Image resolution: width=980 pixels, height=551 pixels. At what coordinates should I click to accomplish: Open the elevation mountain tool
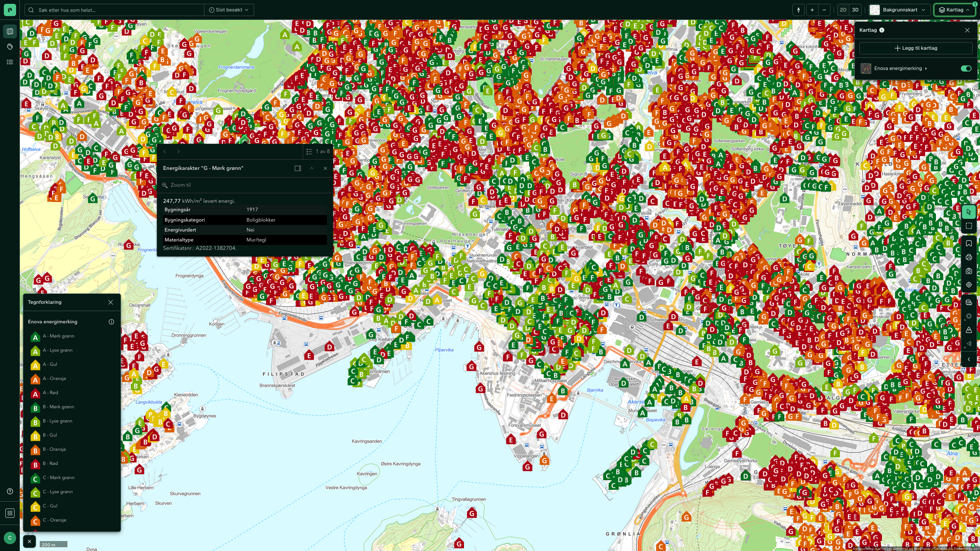(x=969, y=330)
